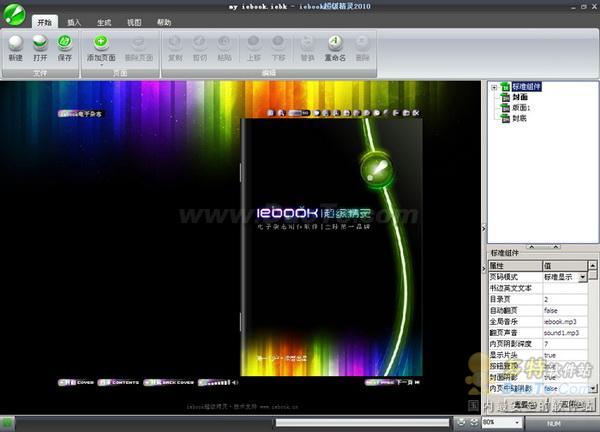
Task: Switch to the 开始 ribbon tab
Action: 45,22
